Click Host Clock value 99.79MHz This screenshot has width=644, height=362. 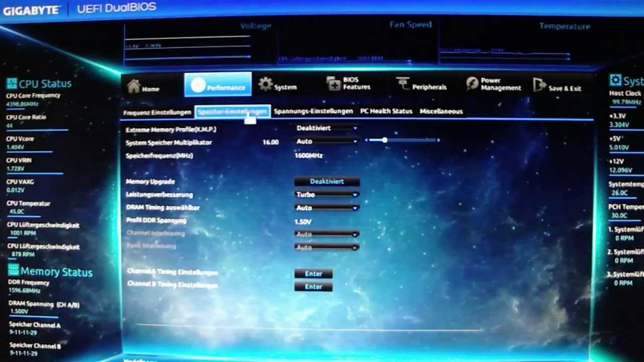[626, 102]
